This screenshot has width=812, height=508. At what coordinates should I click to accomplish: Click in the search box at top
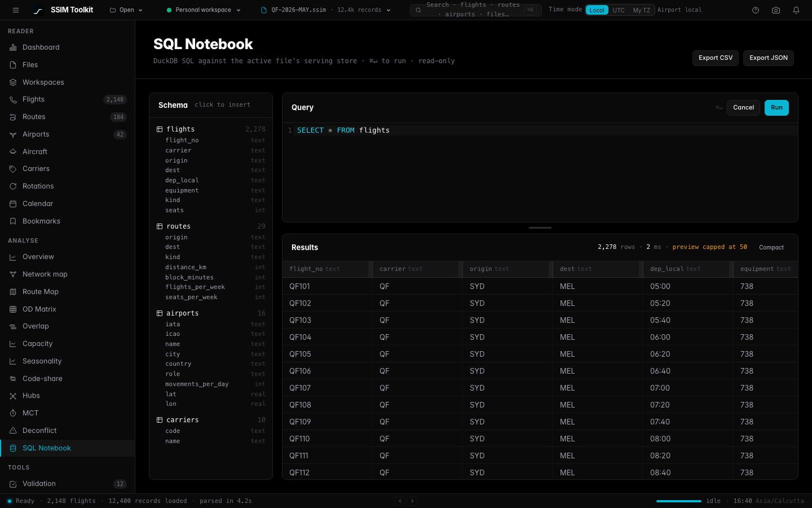[475, 10]
